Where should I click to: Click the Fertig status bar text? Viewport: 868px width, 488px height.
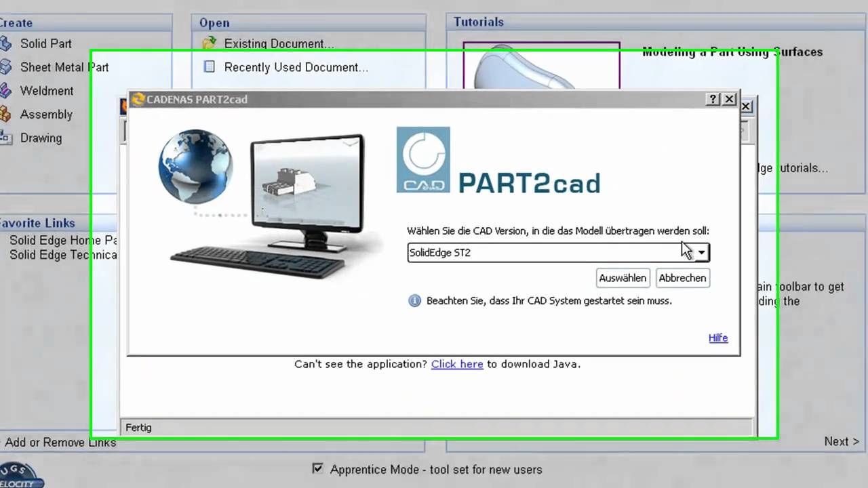click(138, 428)
